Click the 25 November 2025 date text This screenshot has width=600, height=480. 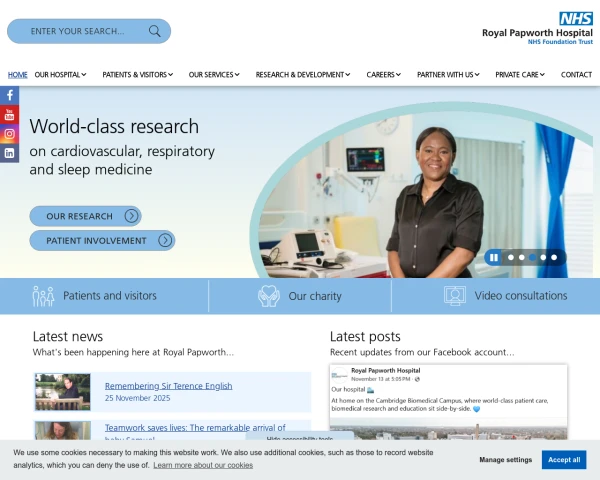pos(137,398)
